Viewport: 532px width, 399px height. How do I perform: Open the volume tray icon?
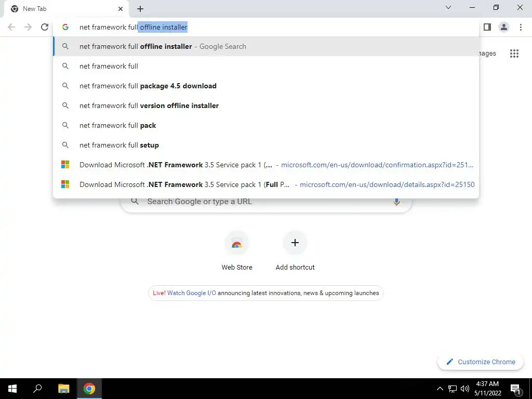465,389
